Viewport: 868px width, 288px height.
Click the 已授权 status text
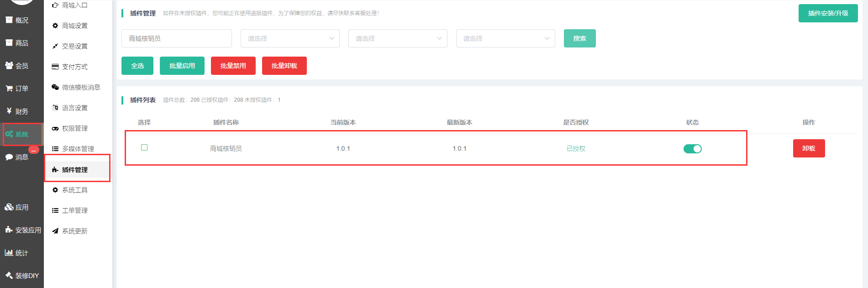[x=576, y=148]
